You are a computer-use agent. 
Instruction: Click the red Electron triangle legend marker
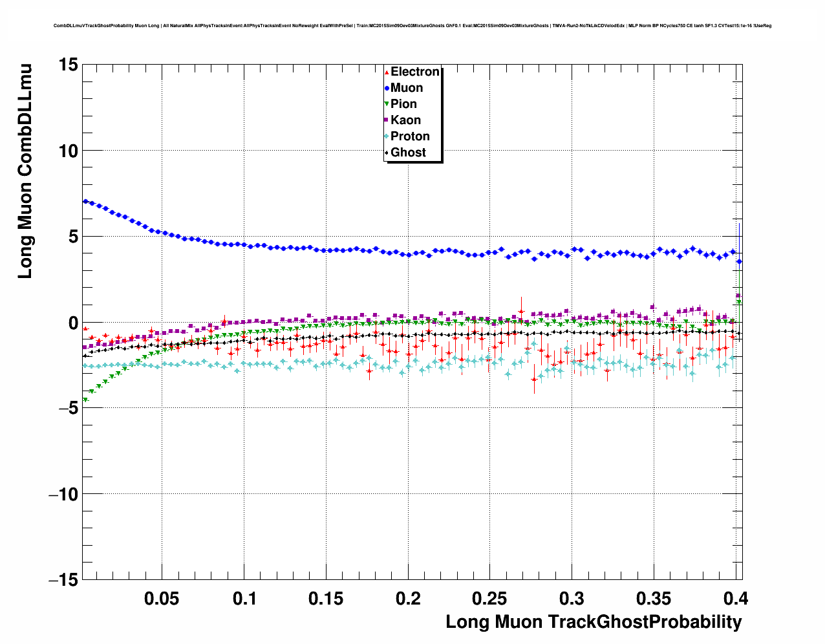(387, 72)
